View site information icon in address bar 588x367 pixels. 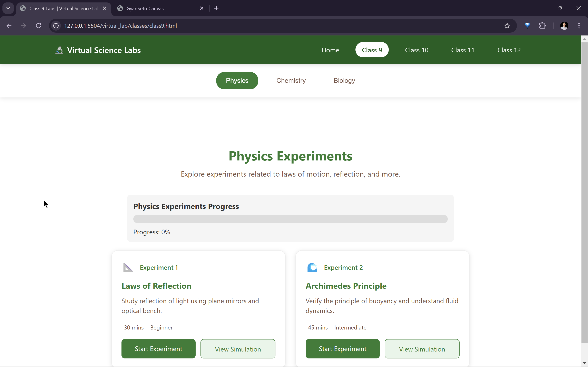(56, 26)
